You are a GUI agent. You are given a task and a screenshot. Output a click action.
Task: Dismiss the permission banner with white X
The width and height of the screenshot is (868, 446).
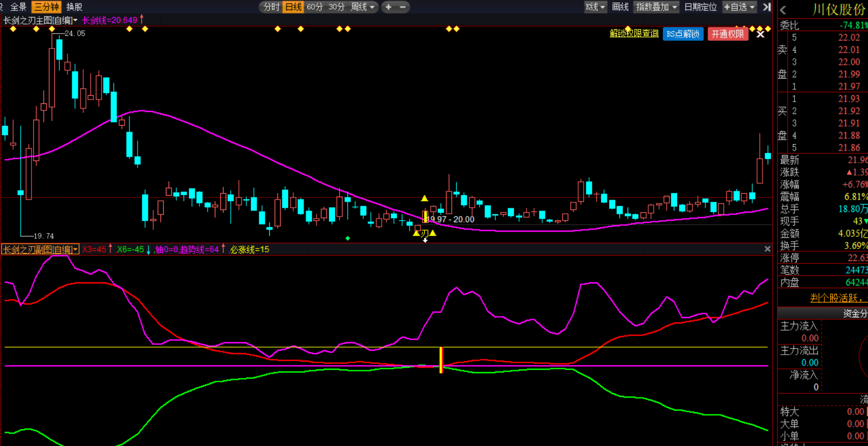point(760,34)
